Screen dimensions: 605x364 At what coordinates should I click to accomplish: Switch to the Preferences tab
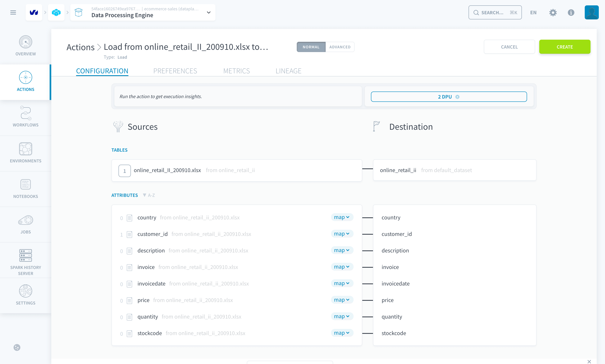[175, 71]
